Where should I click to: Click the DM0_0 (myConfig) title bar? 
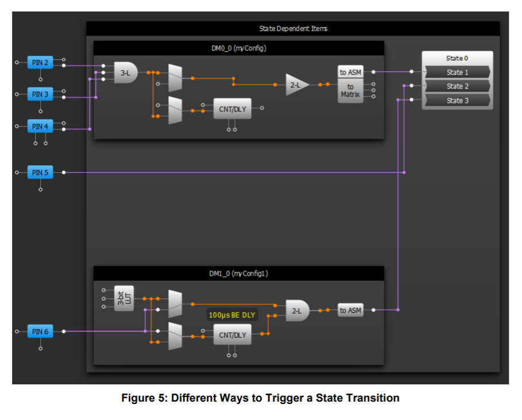click(x=239, y=48)
